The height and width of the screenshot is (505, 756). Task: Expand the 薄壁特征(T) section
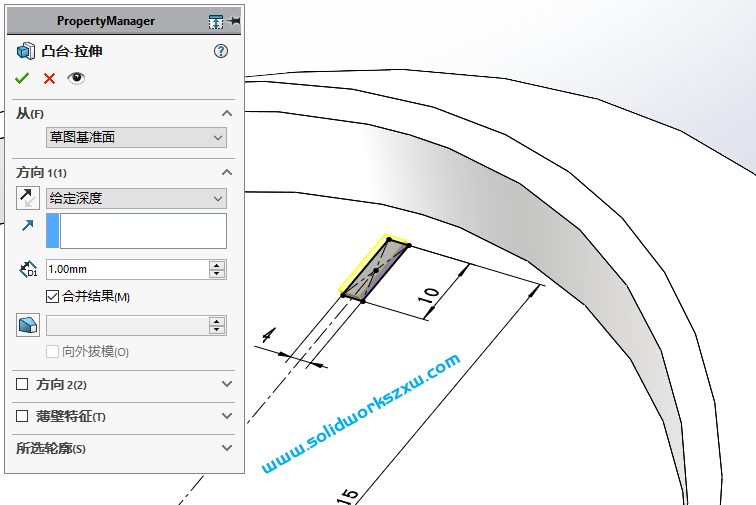point(227,416)
